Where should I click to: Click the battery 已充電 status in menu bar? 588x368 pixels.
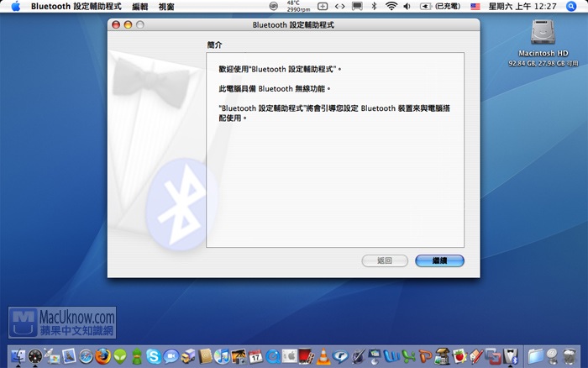click(x=440, y=6)
